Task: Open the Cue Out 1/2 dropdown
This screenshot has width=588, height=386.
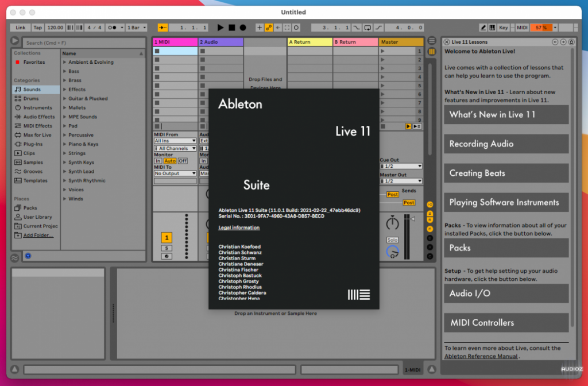Action: click(x=401, y=166)
